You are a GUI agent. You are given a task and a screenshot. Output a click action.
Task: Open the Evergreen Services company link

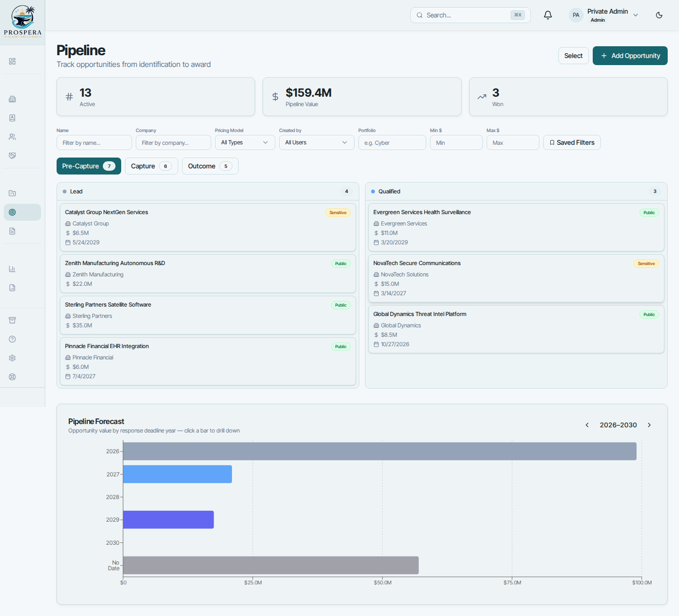coord(404,224)
